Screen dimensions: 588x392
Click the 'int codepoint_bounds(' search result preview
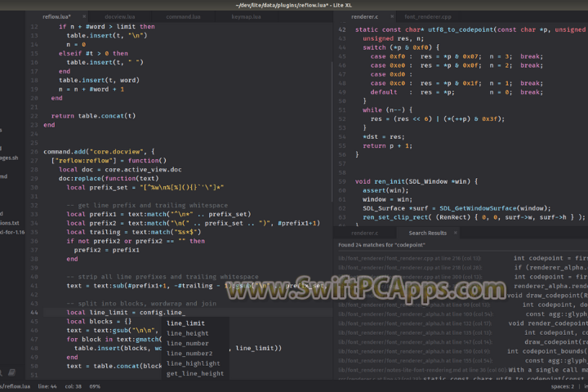[547, 351]
